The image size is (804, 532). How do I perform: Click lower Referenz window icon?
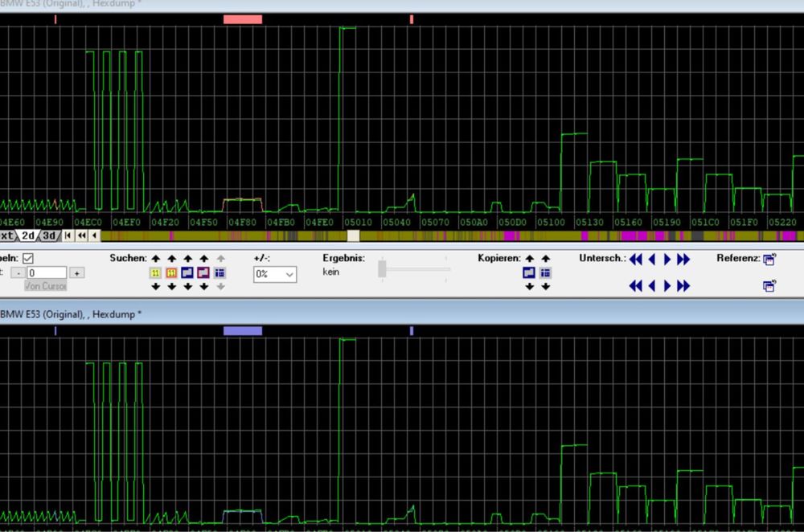click(x=769, y=286)
